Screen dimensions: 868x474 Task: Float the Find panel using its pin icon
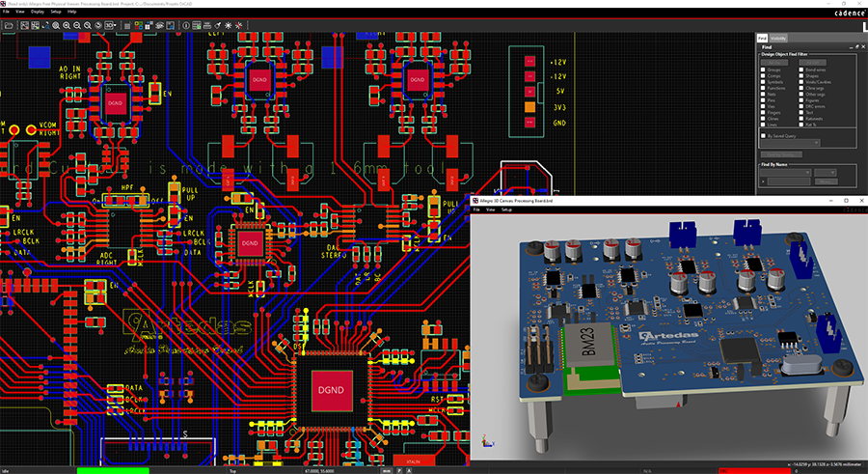tap(857, 47)
